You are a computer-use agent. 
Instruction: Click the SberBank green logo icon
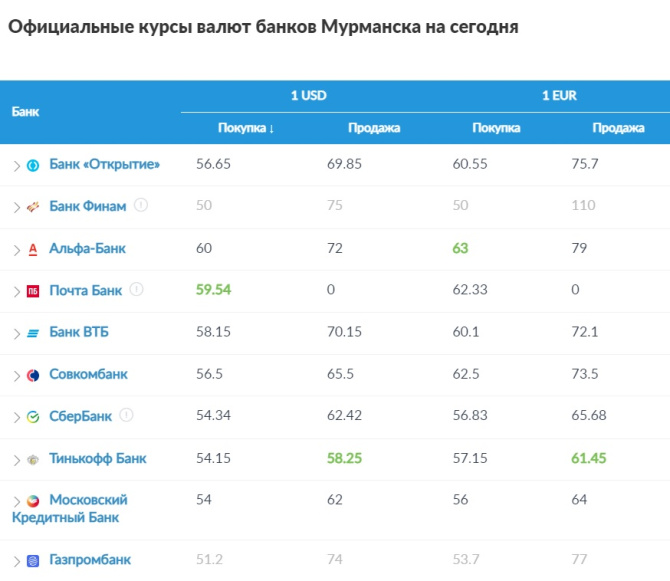[x=33, y=417]
